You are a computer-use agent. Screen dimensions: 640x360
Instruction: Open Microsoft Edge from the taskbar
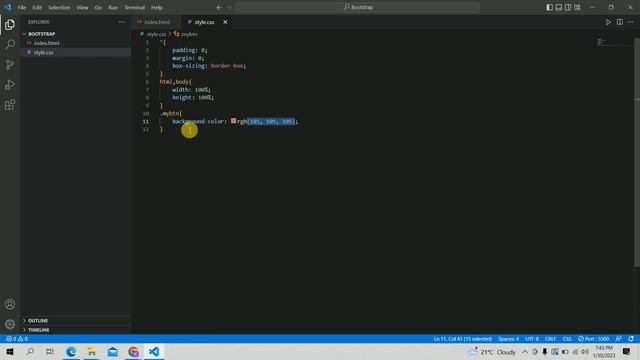(x=71, y=352)
